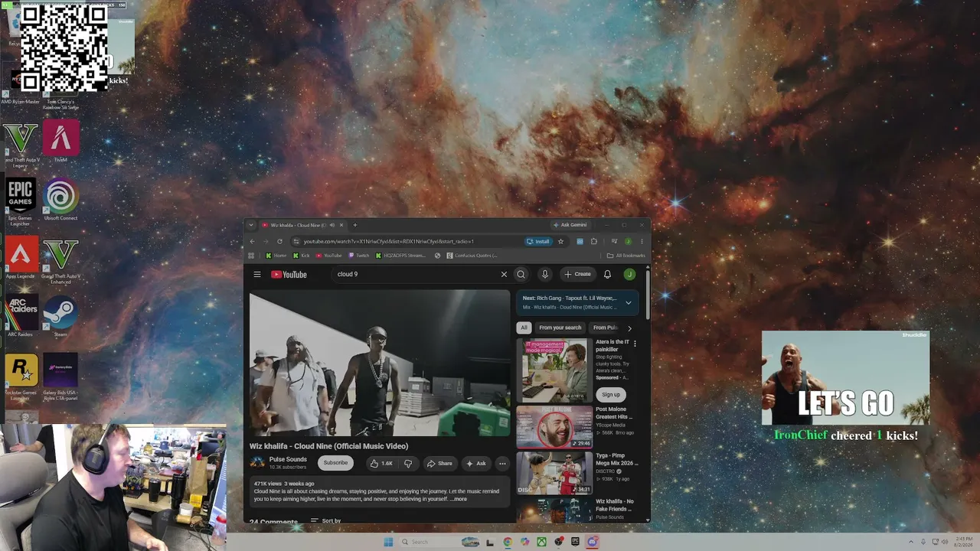Share the Cloud Nine video
Viewport: 980px width, 551px height.
point(439,463)
